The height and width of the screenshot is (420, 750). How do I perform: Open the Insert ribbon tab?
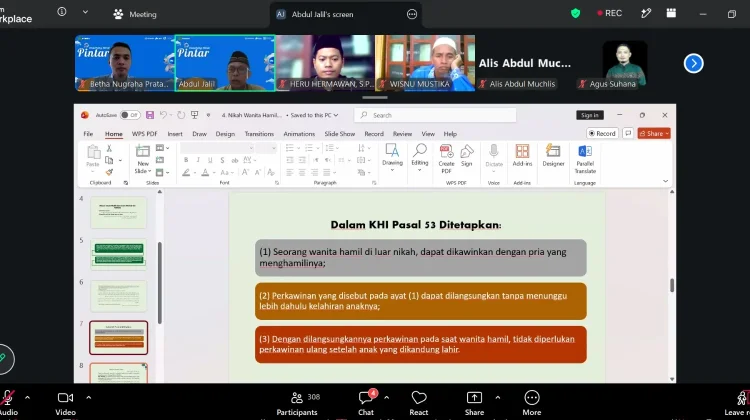pyautogui.click(x=175, y=134)
